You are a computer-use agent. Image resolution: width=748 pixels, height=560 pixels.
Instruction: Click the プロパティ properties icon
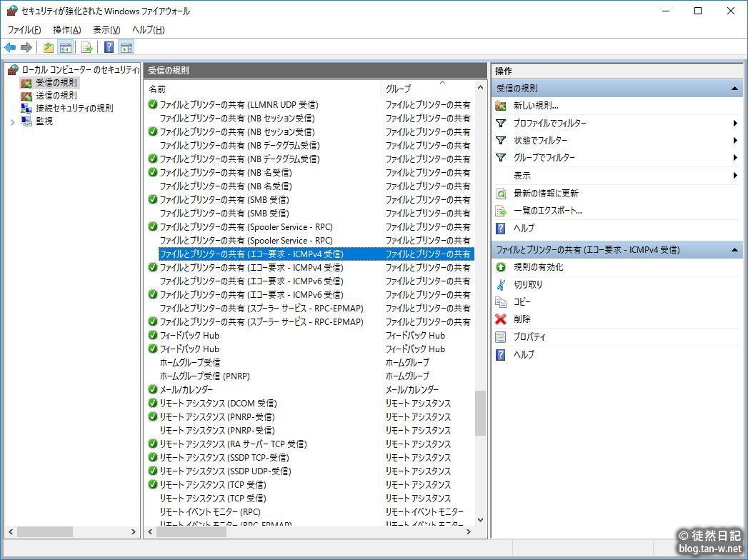[501, 337]
